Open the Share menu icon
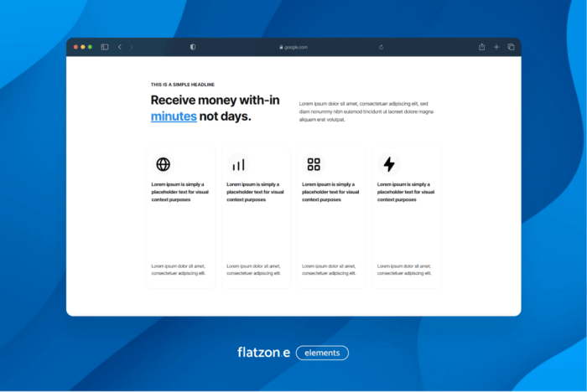Screen dimensions: 587x392 482,47
